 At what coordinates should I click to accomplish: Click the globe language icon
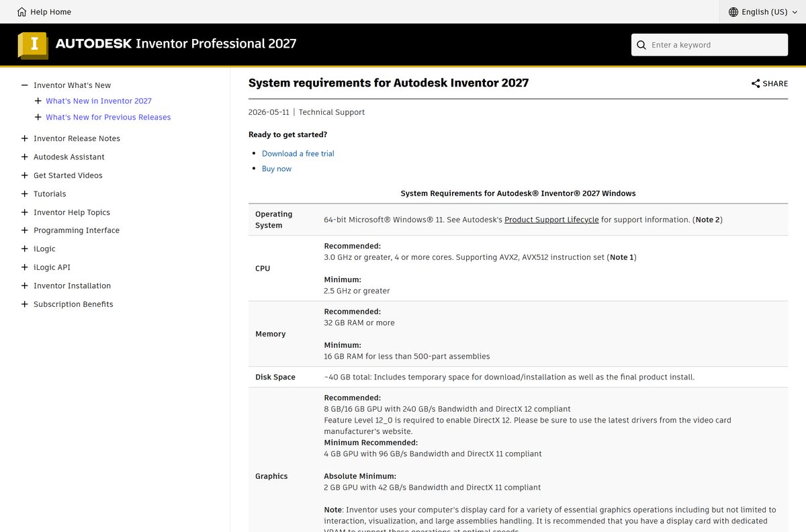click(733, 12)
